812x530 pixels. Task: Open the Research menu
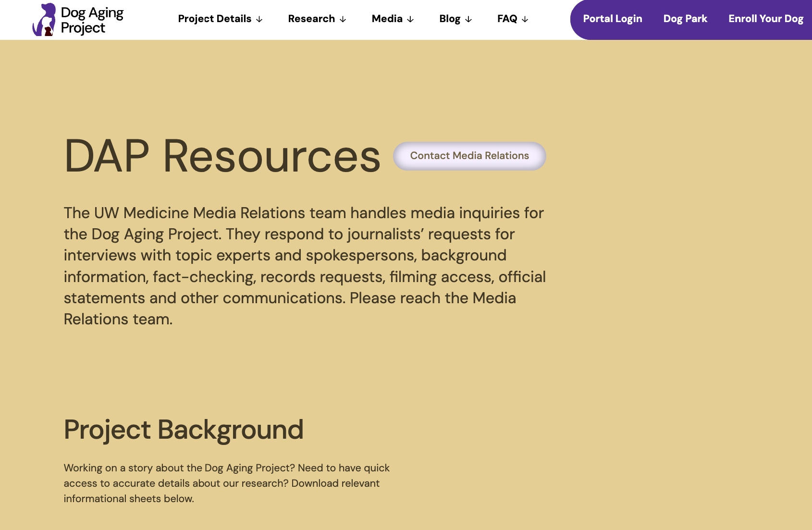(x=311, y=19)
